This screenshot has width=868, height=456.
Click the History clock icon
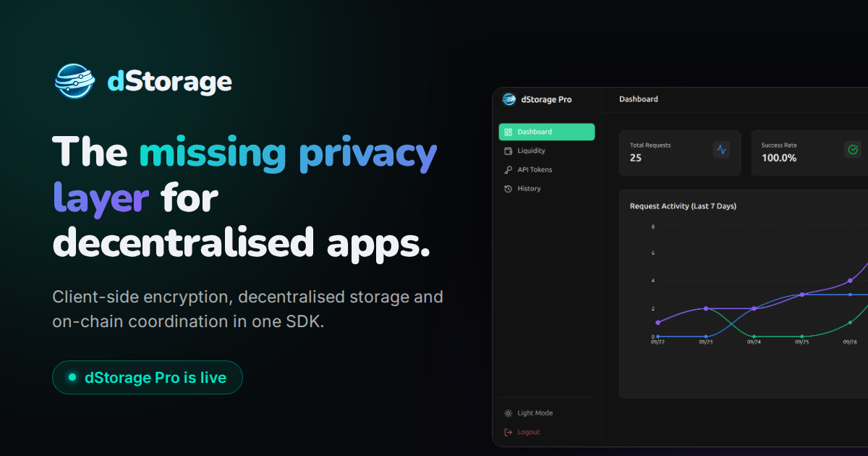click(509, 188)
